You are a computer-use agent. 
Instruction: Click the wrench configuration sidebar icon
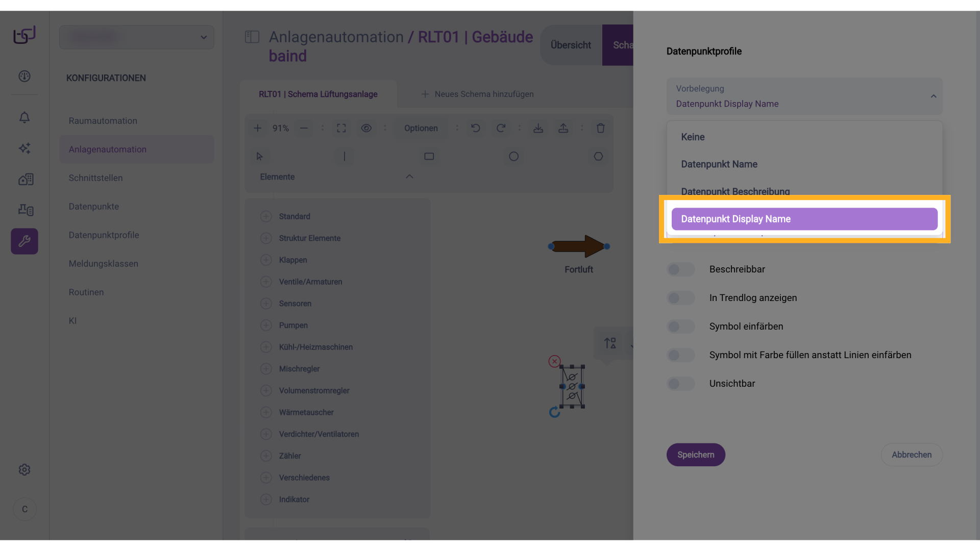[x=24, y=241]
